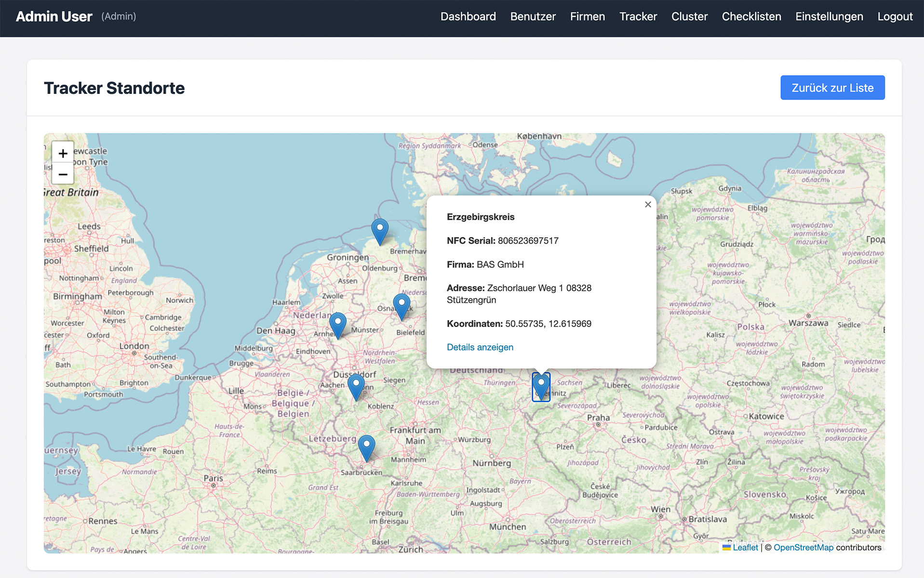924x578 pixels.
Task: Close the Erzgebirgskreis popup
Action: pos(648,205)
